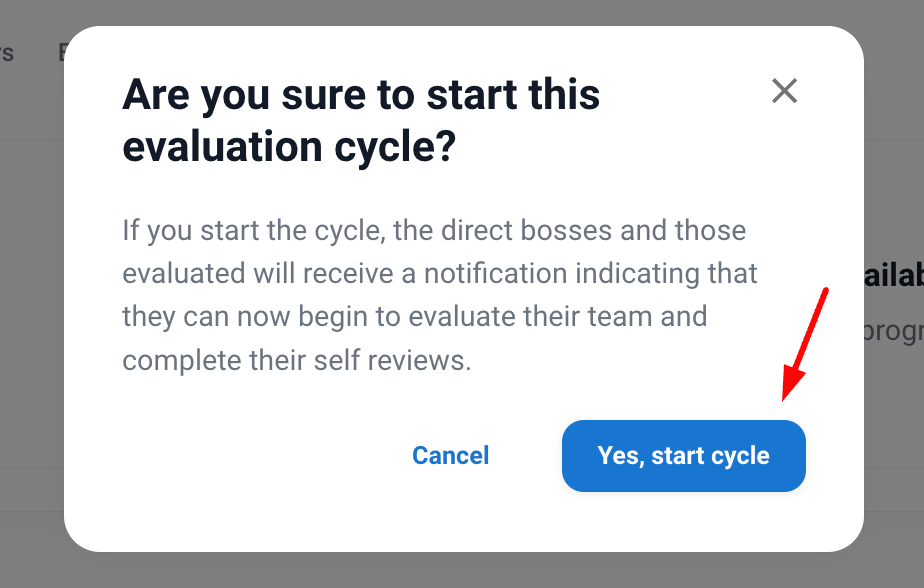Confirm with the Yes, start cycle button
Image resolution: width=924 pixels, height=588 pixels.
click(684, 456)
